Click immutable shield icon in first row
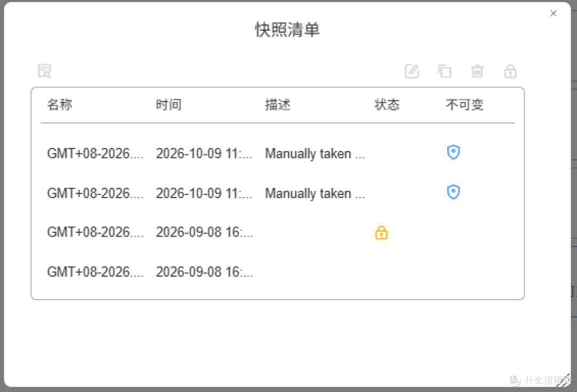This screenshot has height=392, width=577. click(x=454, y=152)
